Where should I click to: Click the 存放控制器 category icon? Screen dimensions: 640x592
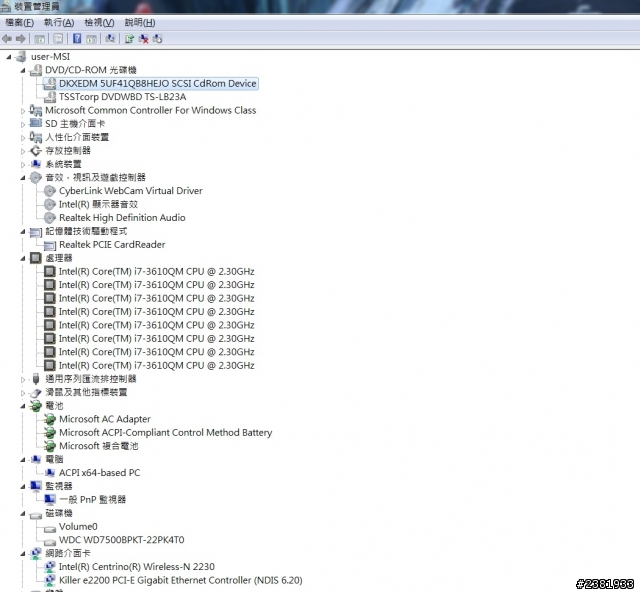coord(36,151)
